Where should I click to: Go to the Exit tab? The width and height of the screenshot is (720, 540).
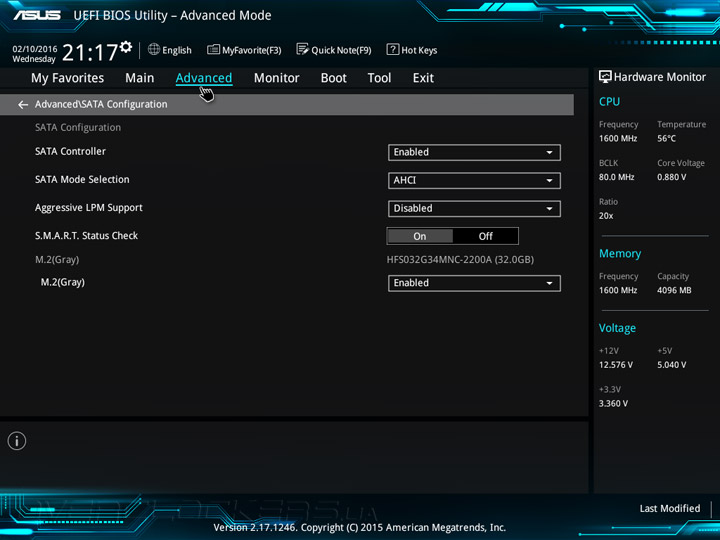click(423, 78)
